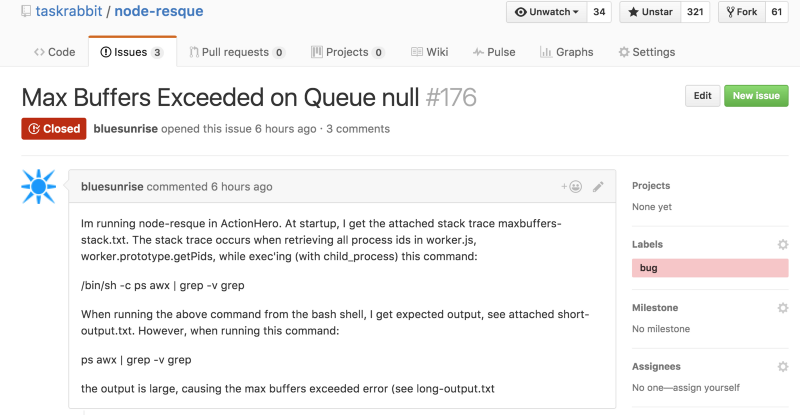Go to the Graphs tab

[x=567, y=52]
